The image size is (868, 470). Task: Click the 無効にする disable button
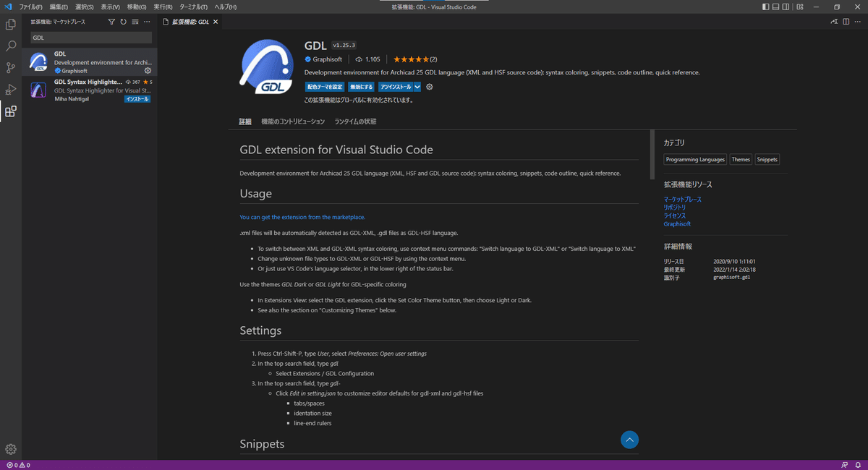362,87
